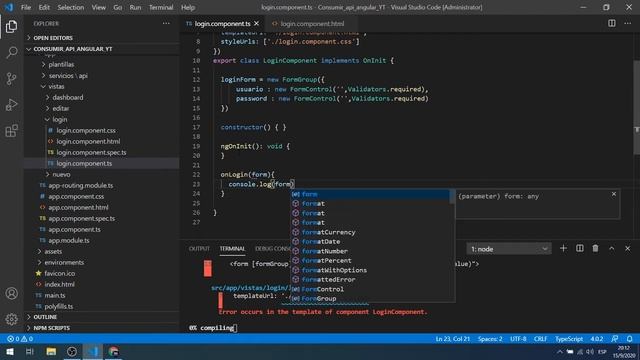Screen dimensions: 640x360
Task: Open editor more actions ellipsis
Action: point(627,23)
